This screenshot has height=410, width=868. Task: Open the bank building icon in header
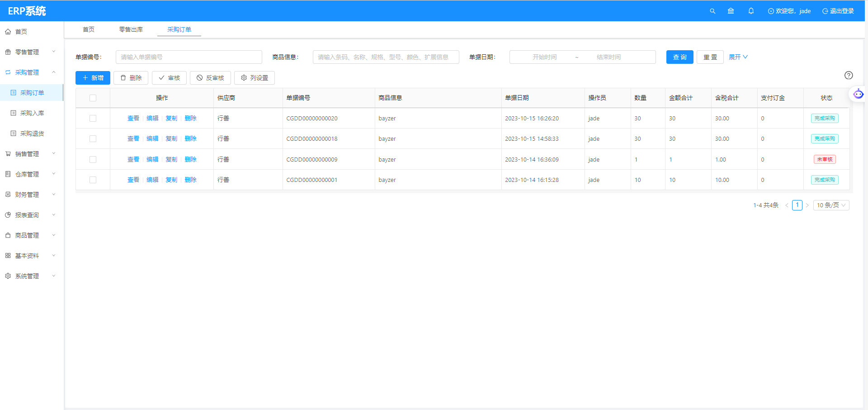tap(731, 11)
